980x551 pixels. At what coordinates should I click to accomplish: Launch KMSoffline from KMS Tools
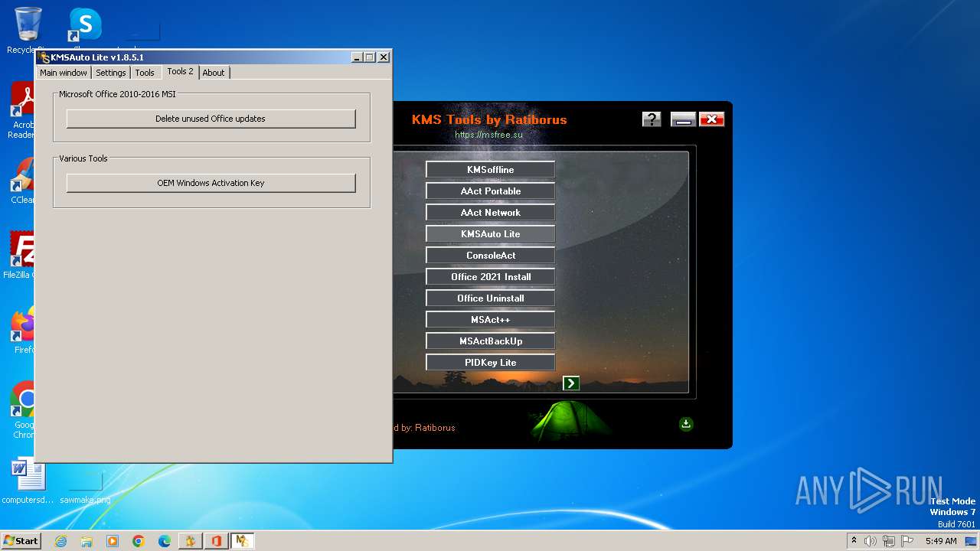tap(490, 170)
